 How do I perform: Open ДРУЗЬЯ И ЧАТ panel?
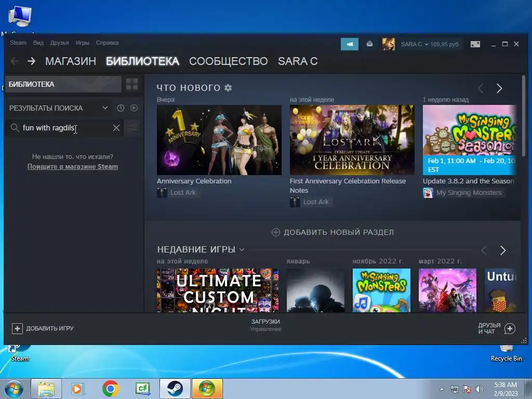click(x=497, y=328)
